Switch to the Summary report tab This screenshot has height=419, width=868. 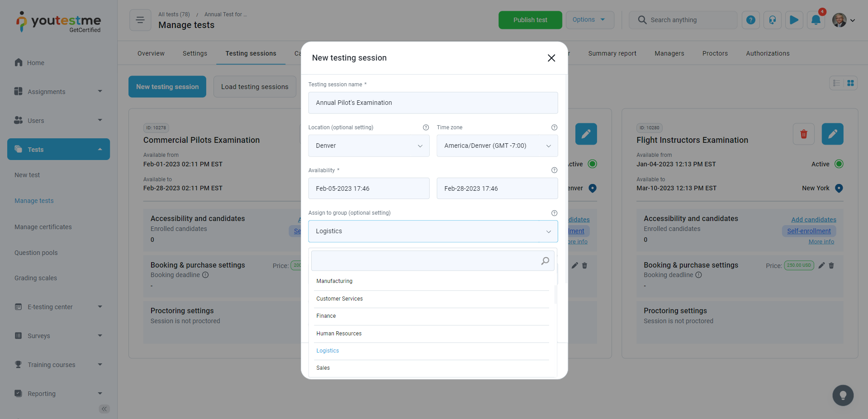coord(612,53)
